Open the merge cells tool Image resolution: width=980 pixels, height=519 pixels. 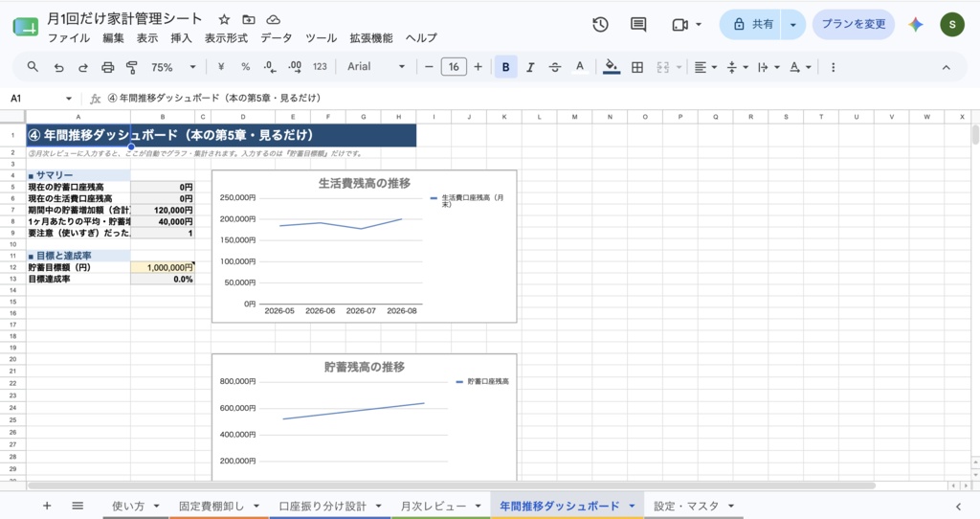[663, 67]
